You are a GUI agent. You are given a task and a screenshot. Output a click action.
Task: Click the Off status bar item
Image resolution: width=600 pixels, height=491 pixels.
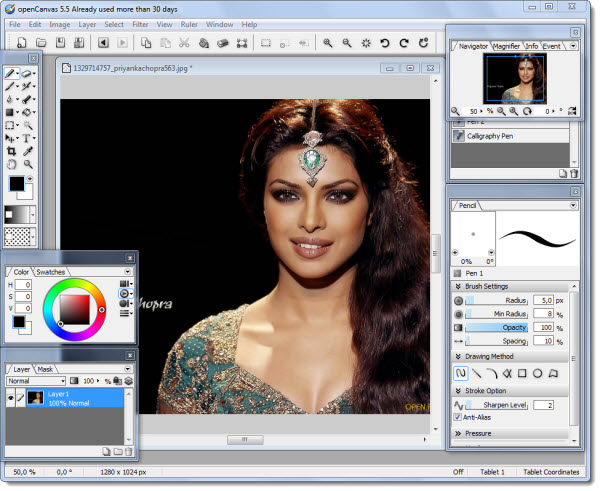tap(458, 472)
